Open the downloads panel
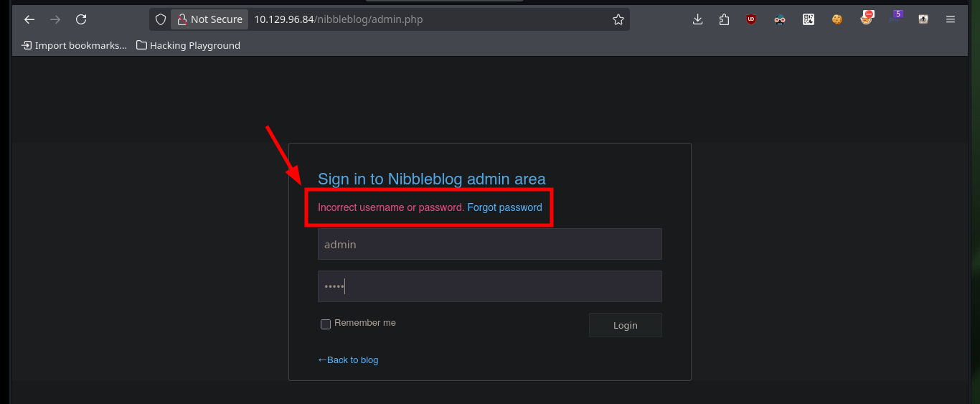This screenshot has height=404, width=980. [697, 19]
